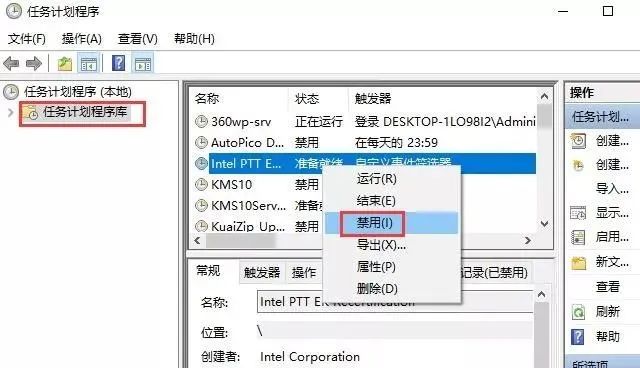Open the 文件(F) menu

pos(27,39)
